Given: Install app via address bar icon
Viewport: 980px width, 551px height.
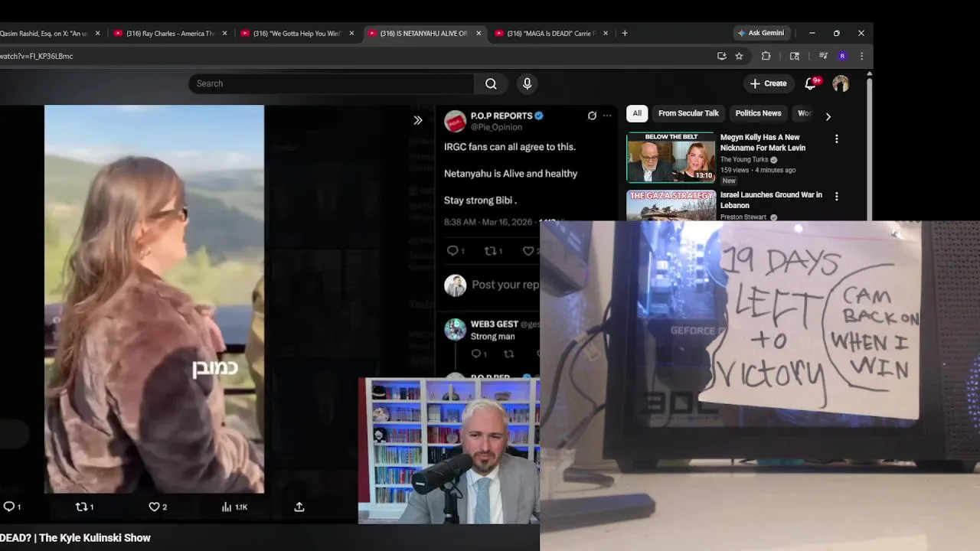Looking at the screenshot, I should [x=721, y=56].
